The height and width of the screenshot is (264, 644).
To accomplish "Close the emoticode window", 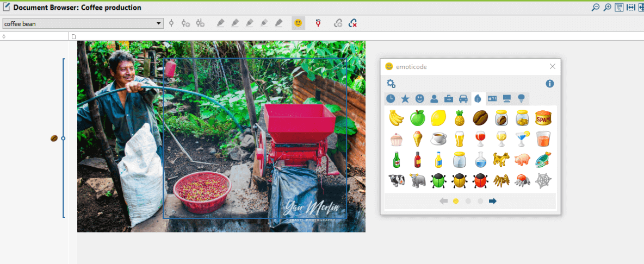I will click(x=553, y=66).
